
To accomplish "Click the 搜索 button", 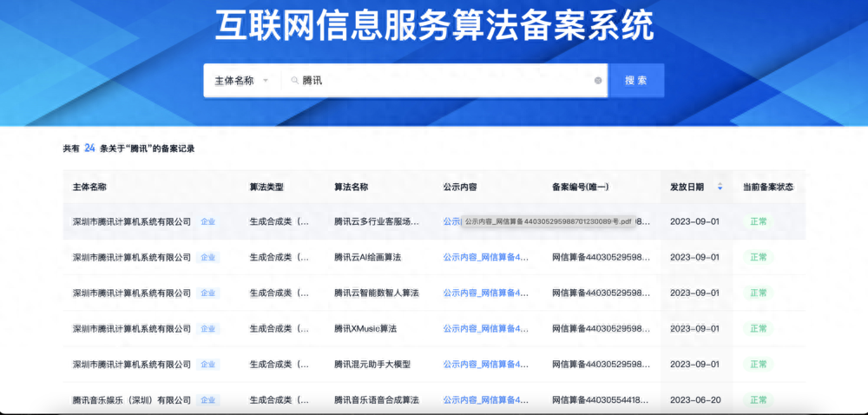I will pyautogui.click(x=636, y=80).
